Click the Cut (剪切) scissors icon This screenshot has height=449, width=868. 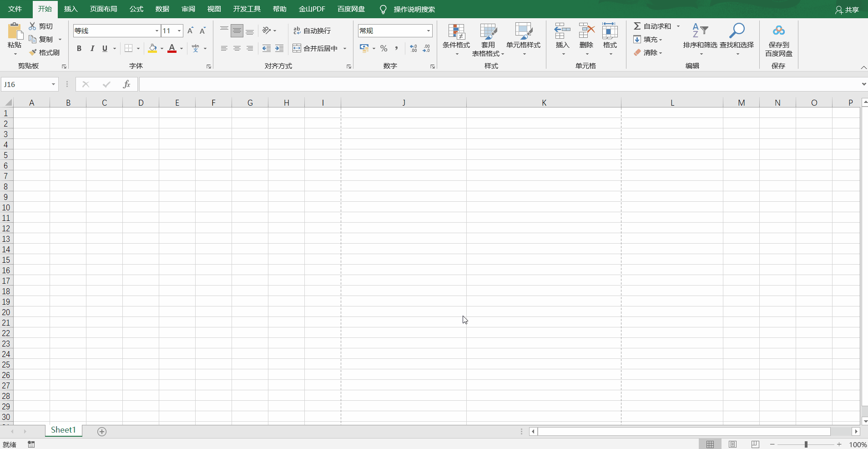32,26
